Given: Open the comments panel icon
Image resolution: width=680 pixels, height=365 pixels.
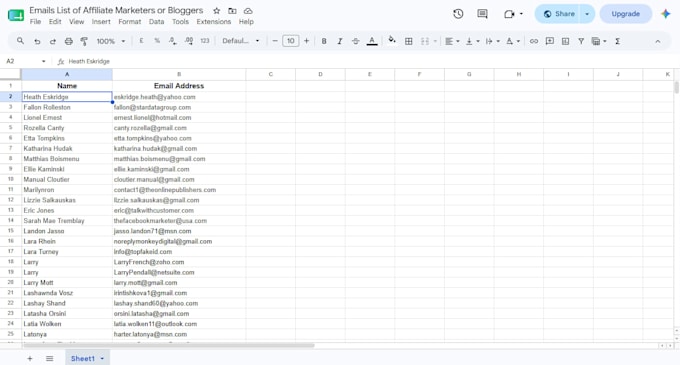Looking at the screenshot, I should click(x=482, y=14).
